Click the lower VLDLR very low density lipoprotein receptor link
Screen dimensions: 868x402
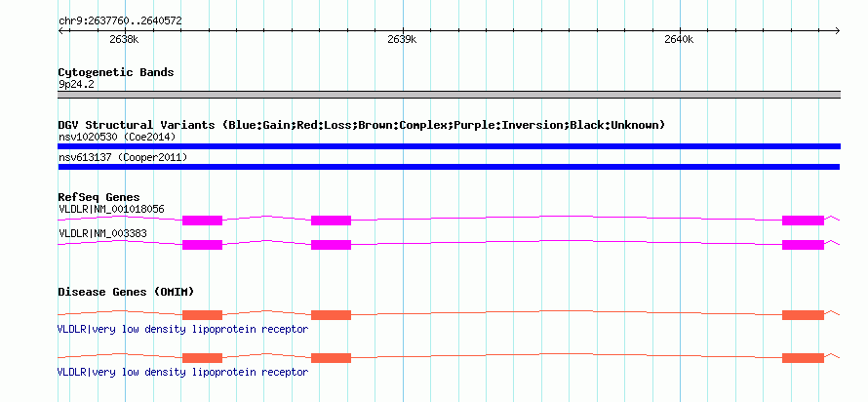[182, 372]
